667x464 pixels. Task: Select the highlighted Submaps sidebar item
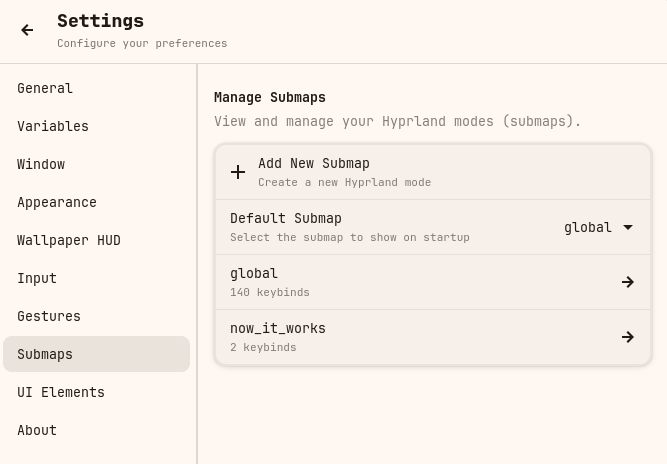point(45,354)
